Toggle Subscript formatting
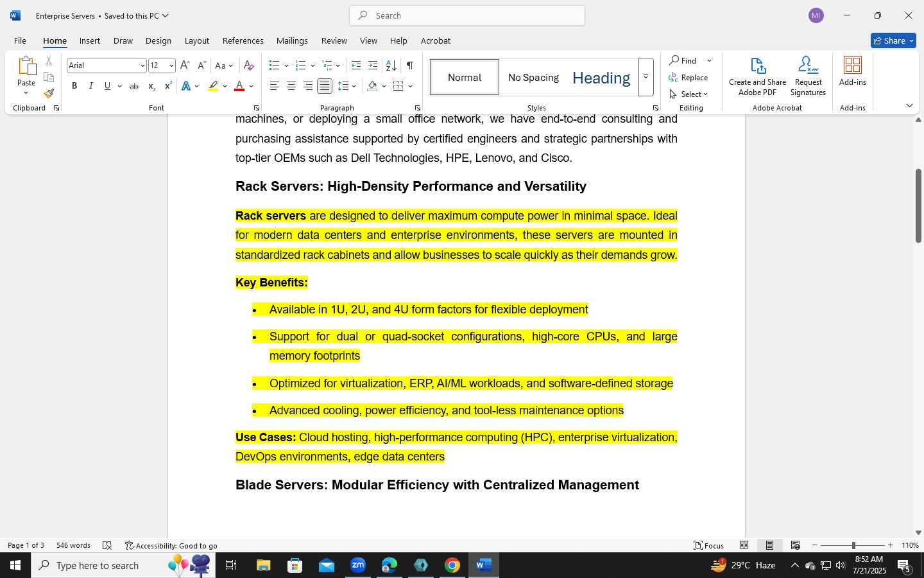Screen dimensions: 924x578 click(151, 86)
